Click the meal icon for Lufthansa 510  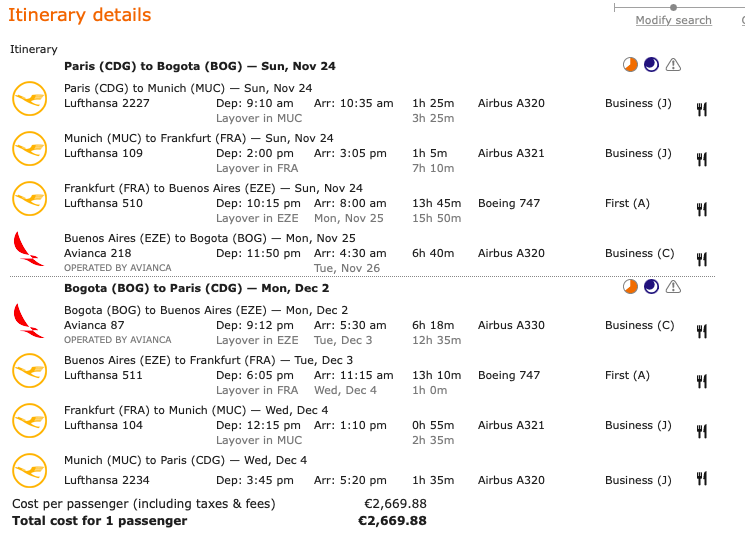(x=702, y=209)
